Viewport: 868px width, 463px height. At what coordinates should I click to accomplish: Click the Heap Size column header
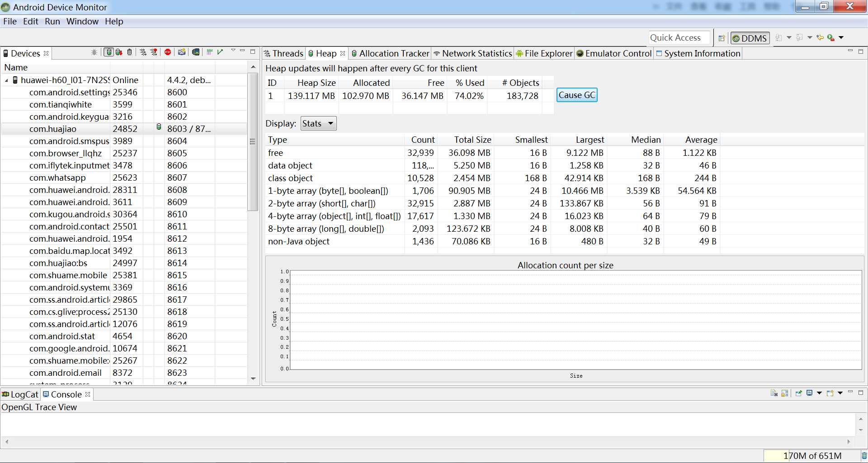click(x=311, y=83)
